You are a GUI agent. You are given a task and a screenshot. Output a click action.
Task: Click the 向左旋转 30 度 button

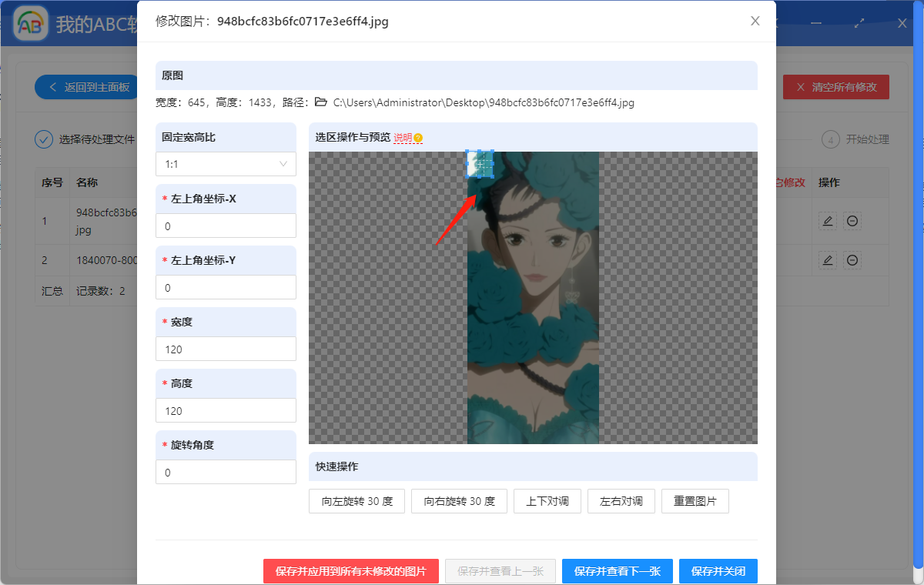(x=357, y=500)
